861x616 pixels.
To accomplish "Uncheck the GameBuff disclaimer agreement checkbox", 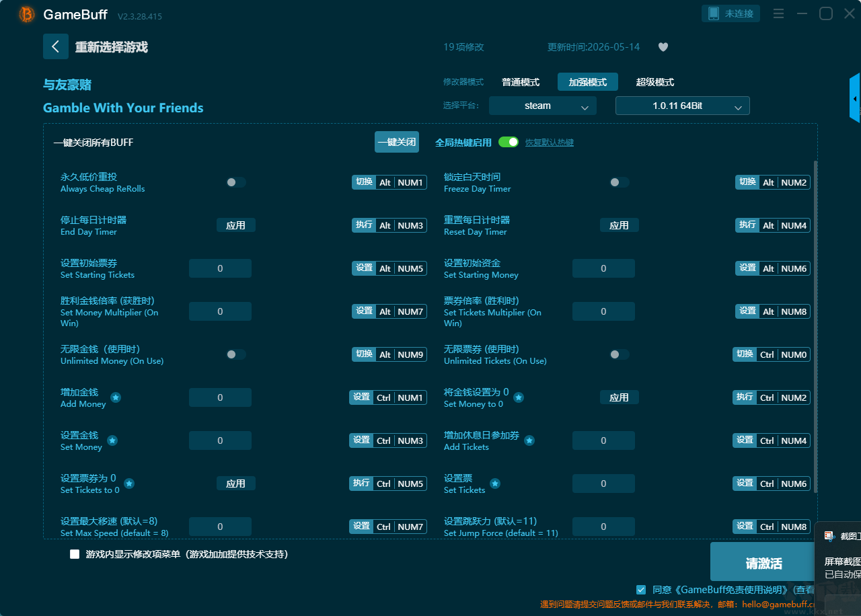I will 640,589.
